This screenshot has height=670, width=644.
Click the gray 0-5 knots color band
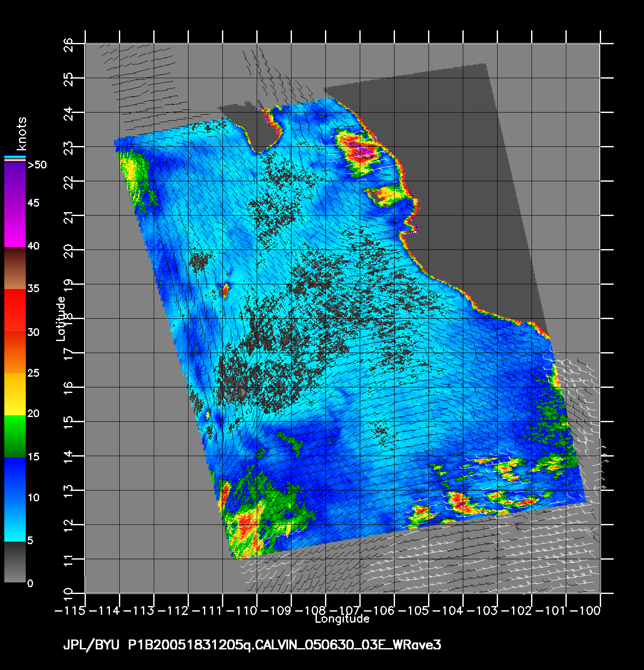pos(15,562)
